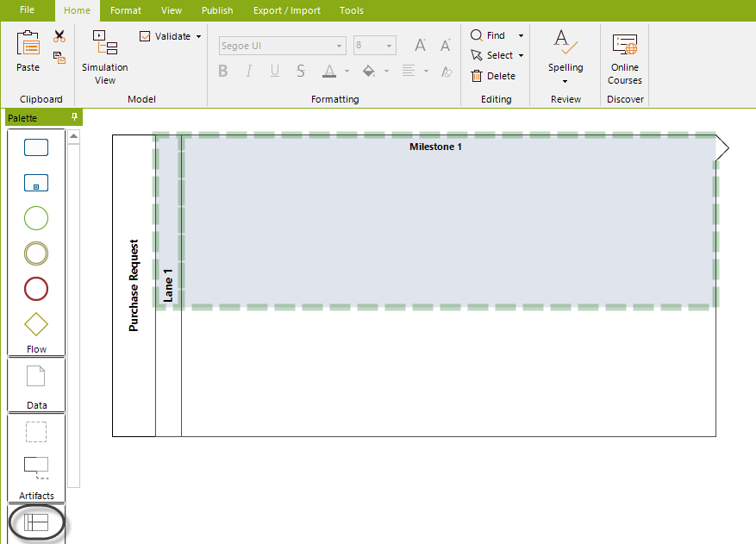This screenshot has width=756, height=544.
Task: Open Online Courses
Action: click(x=625, y=59)
